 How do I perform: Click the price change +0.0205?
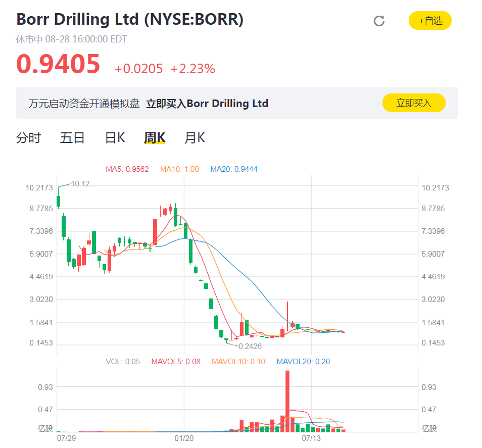(x=138, y=69)
